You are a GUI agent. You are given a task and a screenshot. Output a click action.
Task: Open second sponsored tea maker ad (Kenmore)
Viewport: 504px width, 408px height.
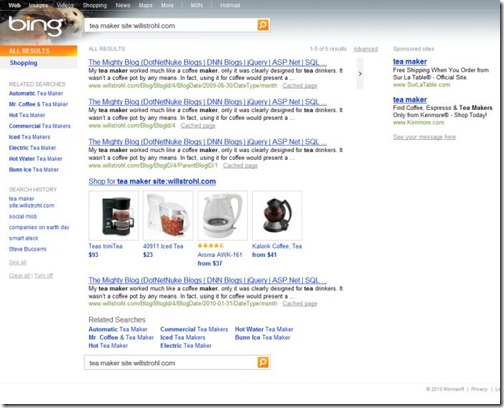point(410,100)
